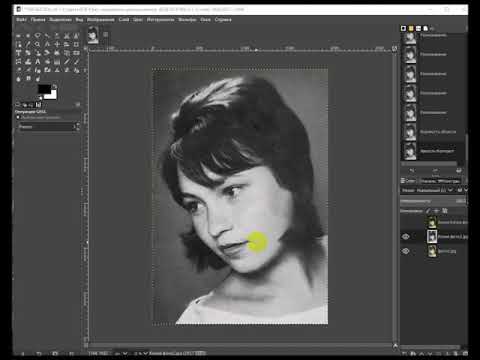This screenshot has width=480, height=360.
Task: Select the Zoom magnifier tool
Action: (x=38, y=44)
